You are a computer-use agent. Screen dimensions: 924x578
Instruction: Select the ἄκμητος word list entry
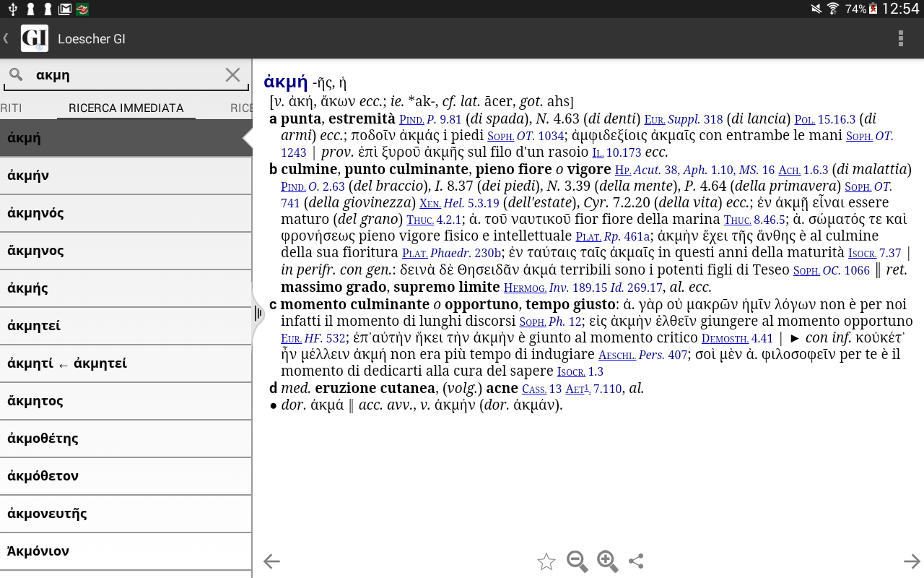[x=126, y=401]
